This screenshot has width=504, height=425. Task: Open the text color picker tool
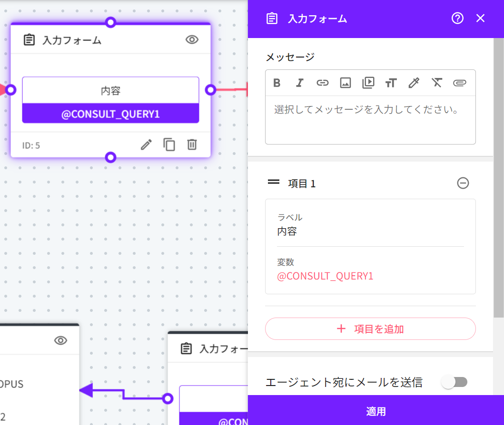coord(414,83)
